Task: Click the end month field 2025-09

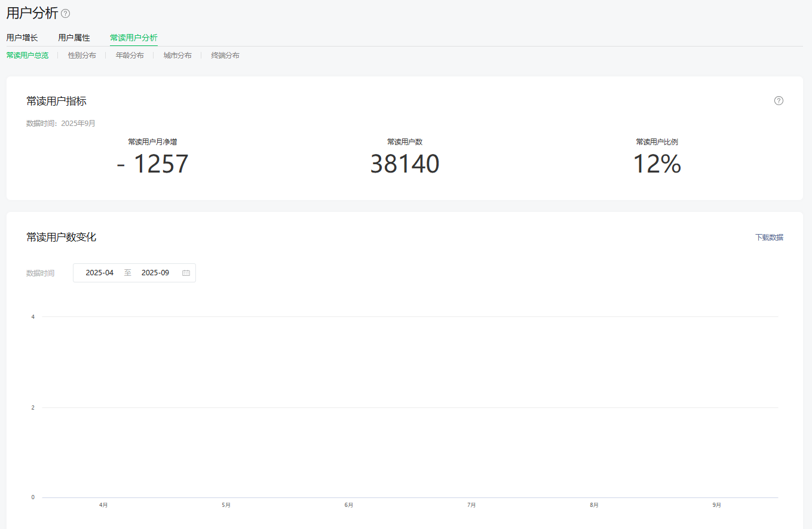Action: (155, 273)
